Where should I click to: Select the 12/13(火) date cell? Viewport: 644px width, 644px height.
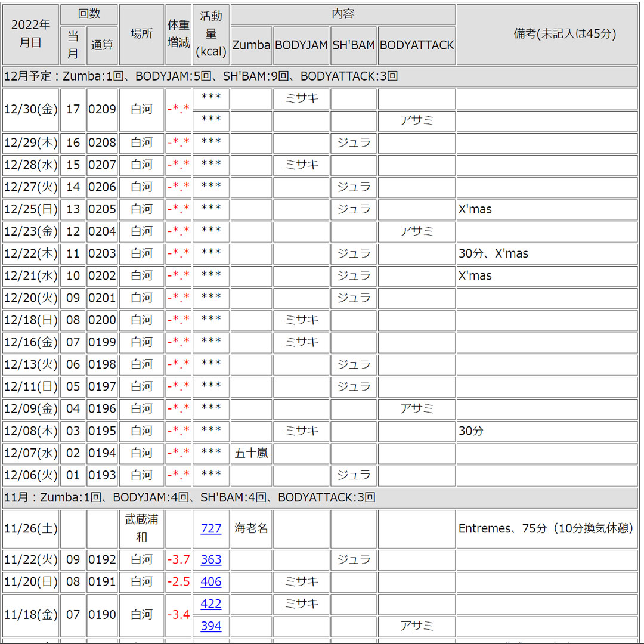[x=31, y=365]
